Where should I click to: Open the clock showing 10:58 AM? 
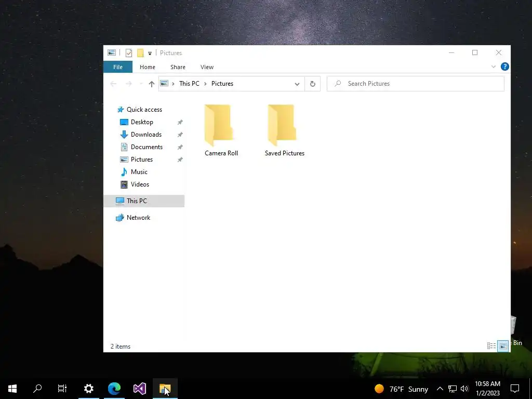(x=487, y=389)
